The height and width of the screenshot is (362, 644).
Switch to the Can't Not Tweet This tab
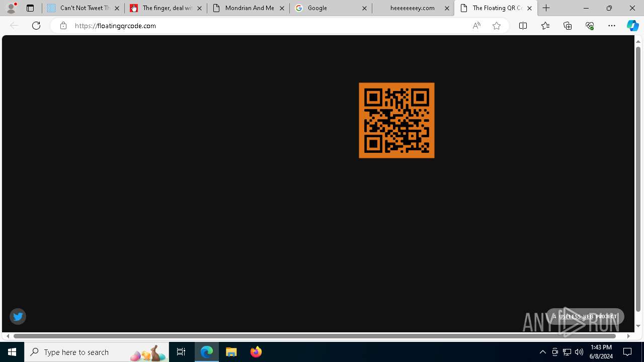point(83,8)
